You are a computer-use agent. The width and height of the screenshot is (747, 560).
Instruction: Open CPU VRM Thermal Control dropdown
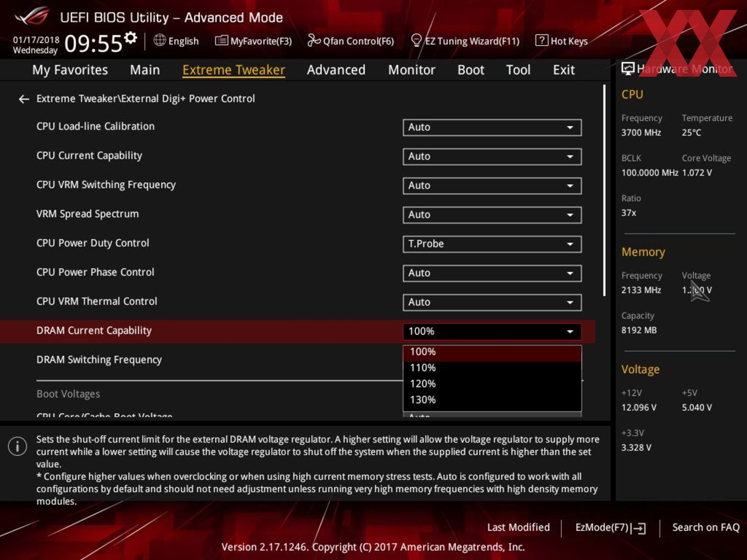(x=492, y=302)
